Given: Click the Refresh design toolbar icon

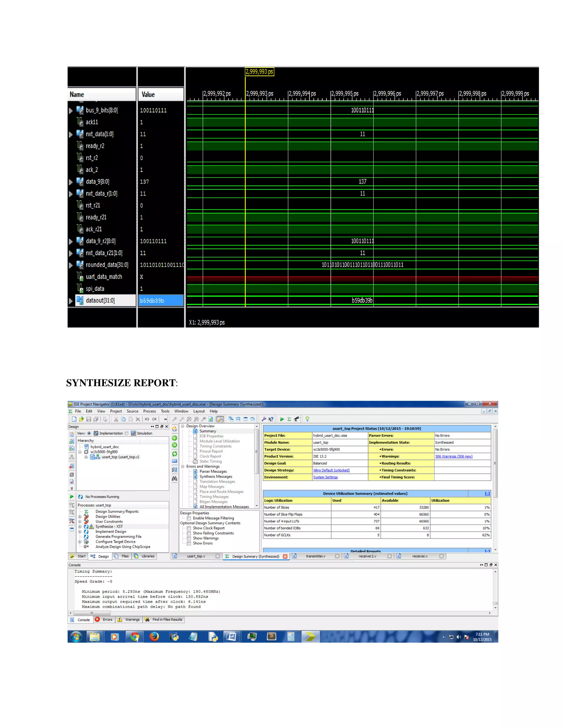Looking at the screenshot, I should click(211, 419).
